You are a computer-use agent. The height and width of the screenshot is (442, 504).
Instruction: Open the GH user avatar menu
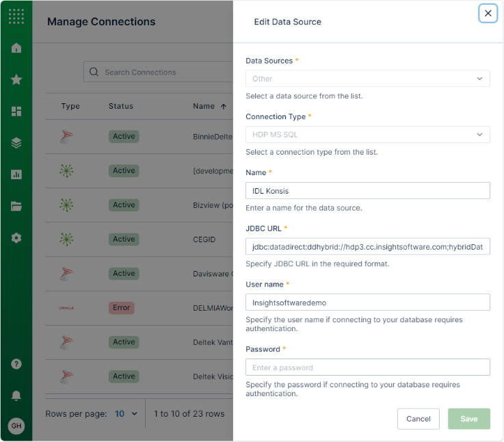point(16,426)
